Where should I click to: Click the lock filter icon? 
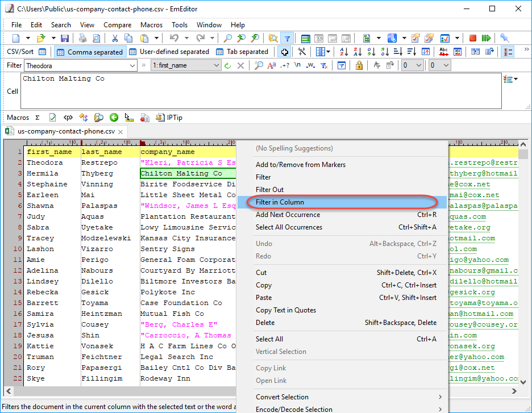pyautogui.click(x=359, y=65)
